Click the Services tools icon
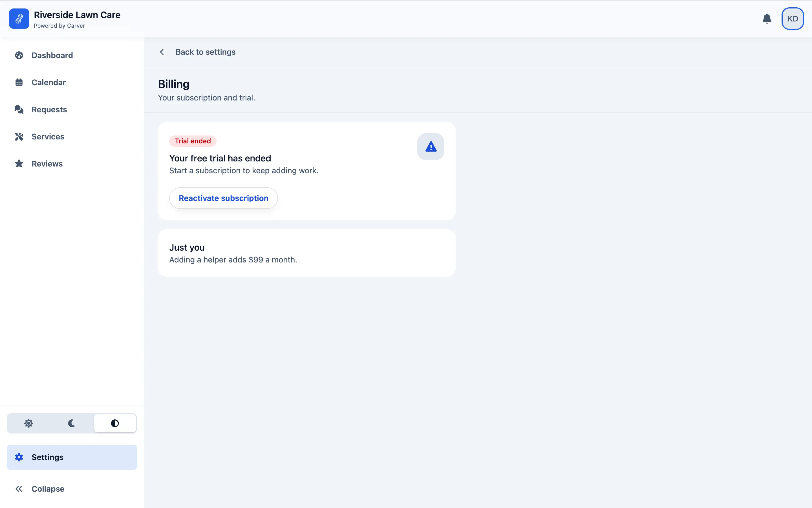This screenshot has height=508, width=812. point(19,137)
